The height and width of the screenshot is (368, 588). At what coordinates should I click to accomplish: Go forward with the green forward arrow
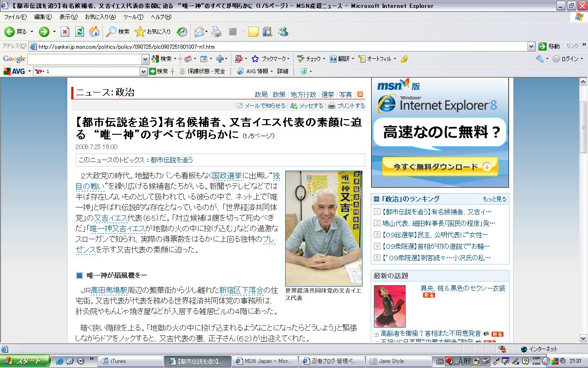[44, 32]
